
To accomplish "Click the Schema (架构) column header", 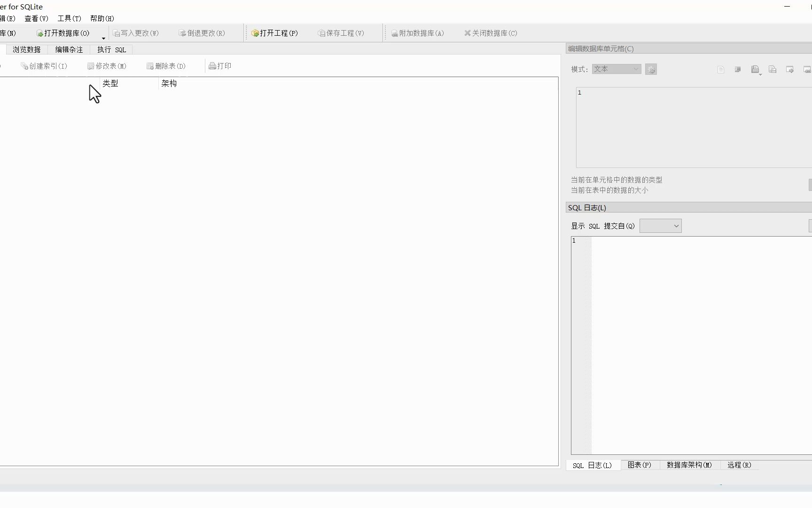I will [169, 83].
